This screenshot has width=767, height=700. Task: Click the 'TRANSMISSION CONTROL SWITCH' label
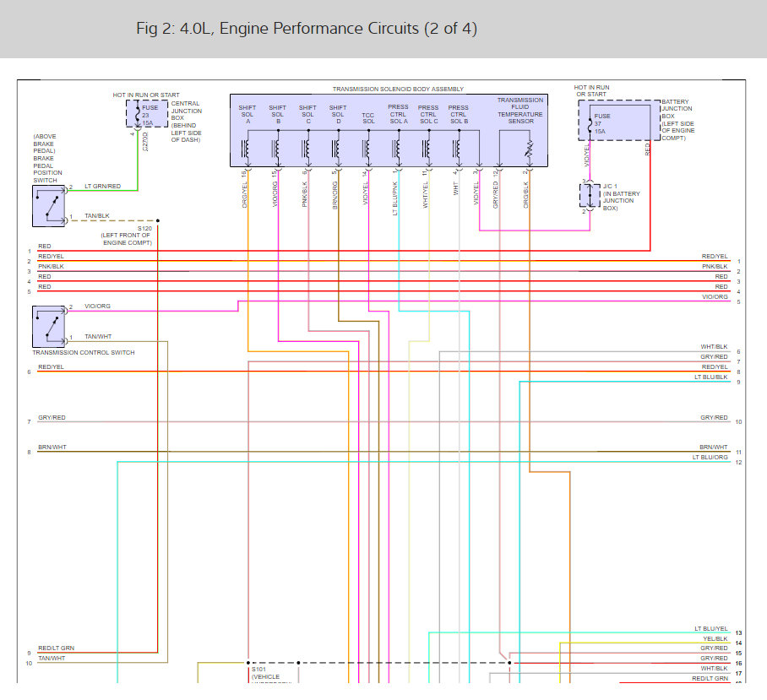point(83,352)
